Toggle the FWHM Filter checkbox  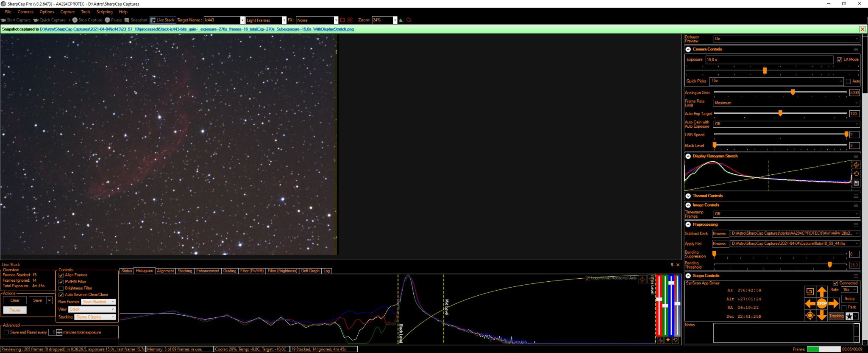61,282
